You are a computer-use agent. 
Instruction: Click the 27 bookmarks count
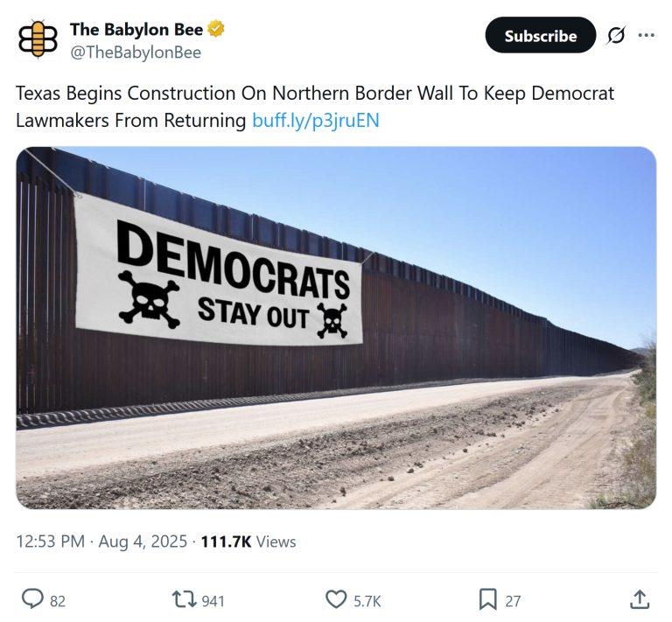click(x=513, y=601)
